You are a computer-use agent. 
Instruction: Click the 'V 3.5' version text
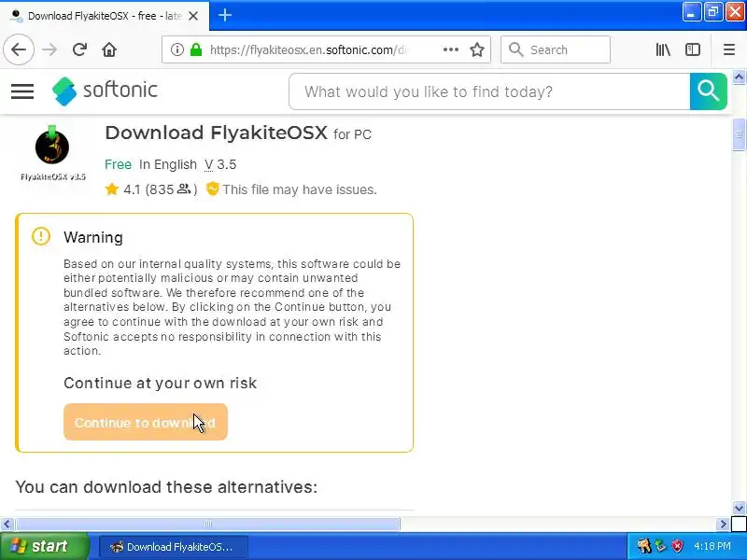pos(220,164)
